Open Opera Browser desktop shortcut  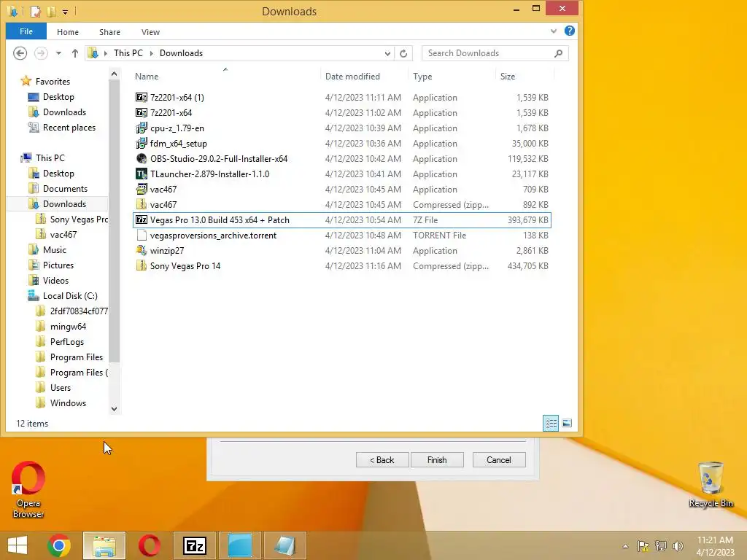[28, 489]
